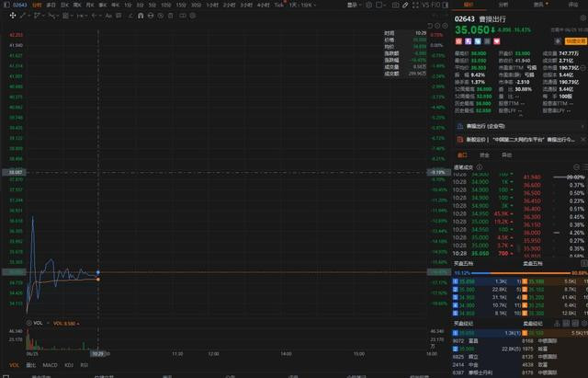The image size is (588, 378).
Task: Close the news headline banner
Action: click(583, 139)
